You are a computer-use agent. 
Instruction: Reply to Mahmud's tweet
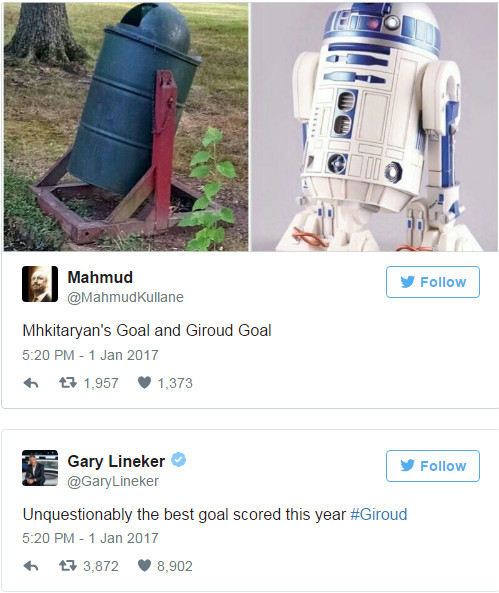click(x=31, y=383)
